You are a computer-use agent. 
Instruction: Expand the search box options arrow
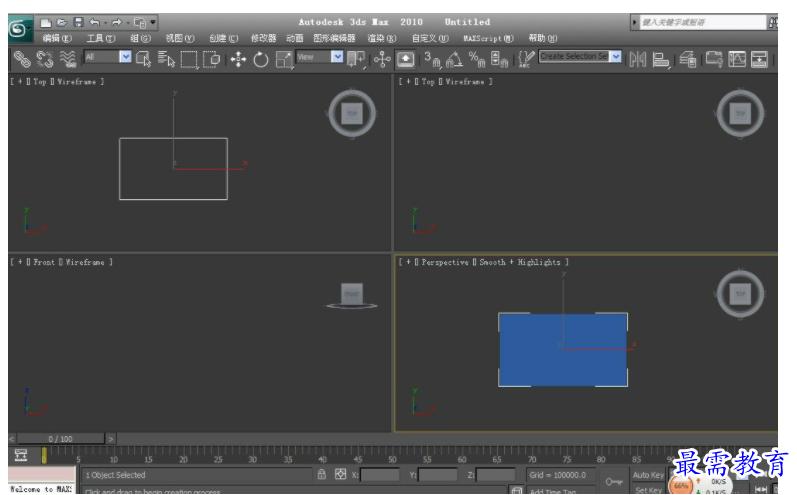click(634, 22)
